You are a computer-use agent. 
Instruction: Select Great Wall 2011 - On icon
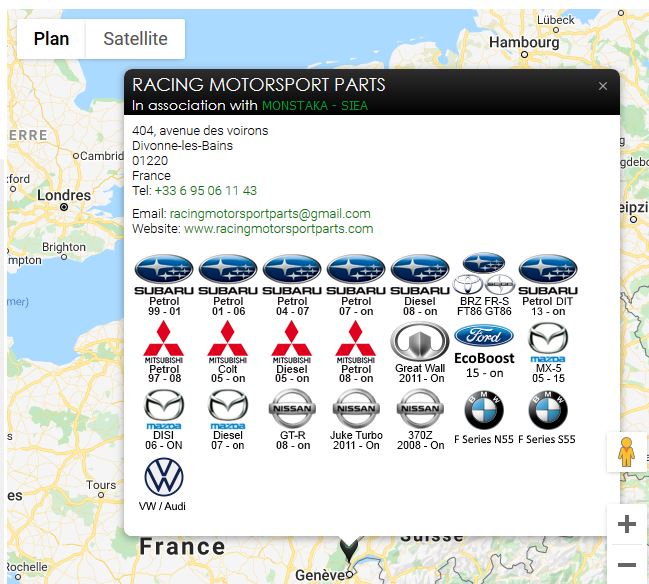click(420, 353)
